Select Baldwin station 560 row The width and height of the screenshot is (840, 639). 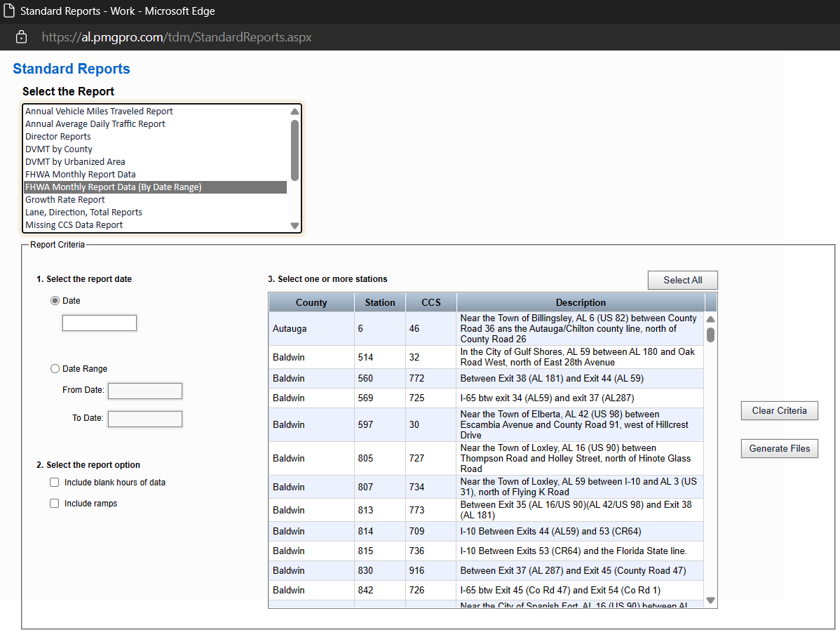486,379
